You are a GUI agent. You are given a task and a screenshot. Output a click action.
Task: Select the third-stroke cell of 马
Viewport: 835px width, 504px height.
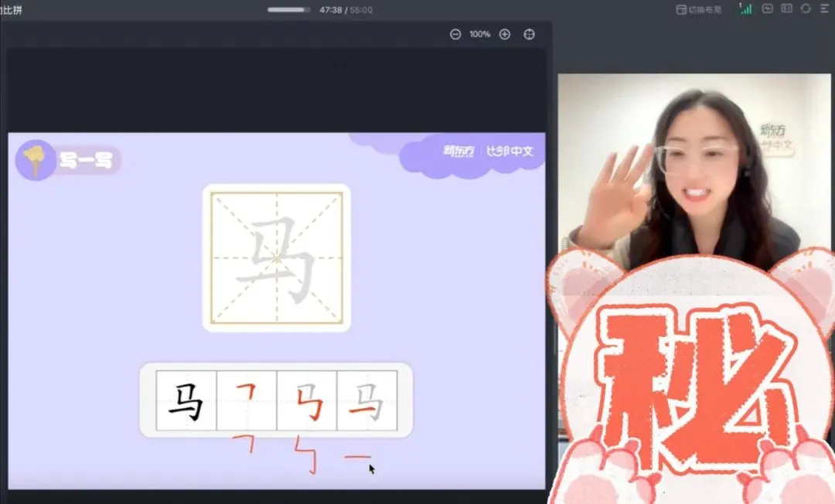(x=367, y=400)
